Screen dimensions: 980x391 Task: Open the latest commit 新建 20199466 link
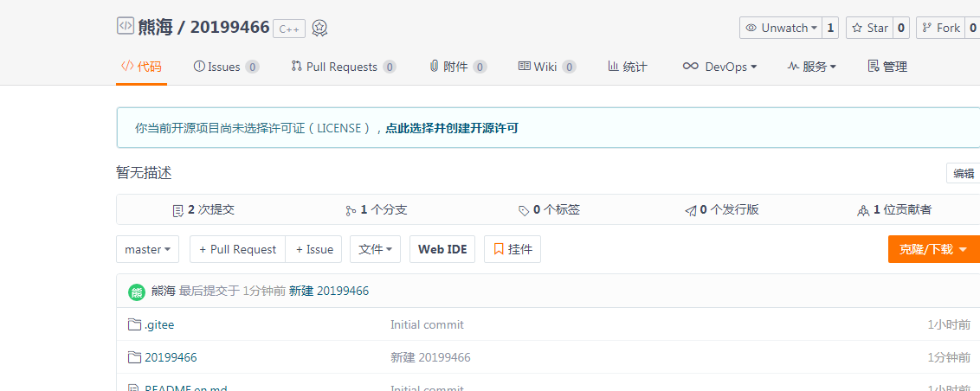click(329, 291)
